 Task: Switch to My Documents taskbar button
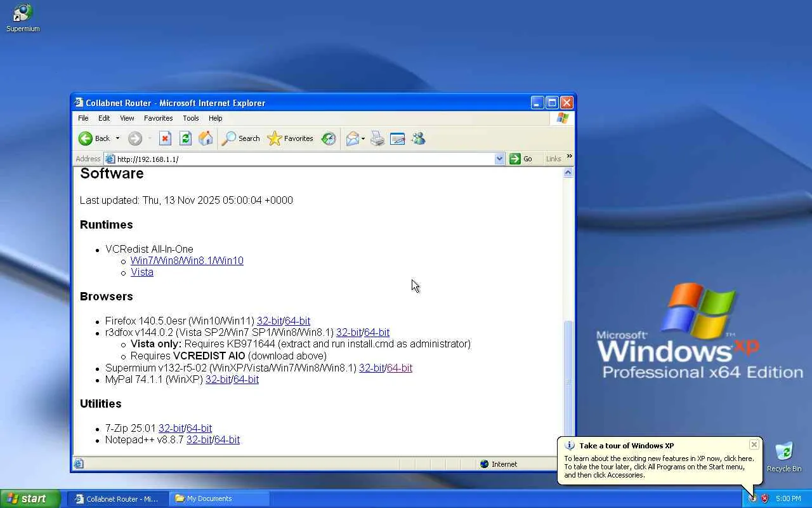pos(219,498)
